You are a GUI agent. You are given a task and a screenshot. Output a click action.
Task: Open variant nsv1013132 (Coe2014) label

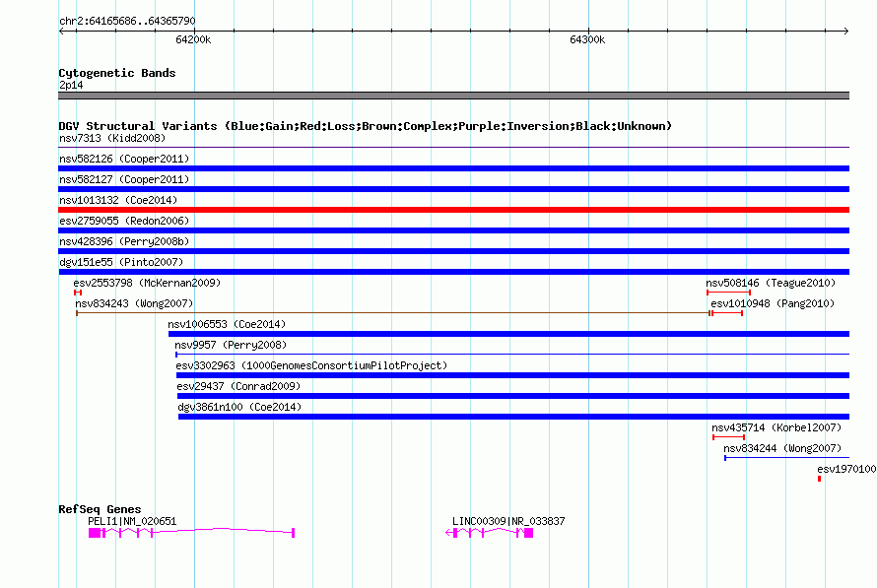point(118,200)
